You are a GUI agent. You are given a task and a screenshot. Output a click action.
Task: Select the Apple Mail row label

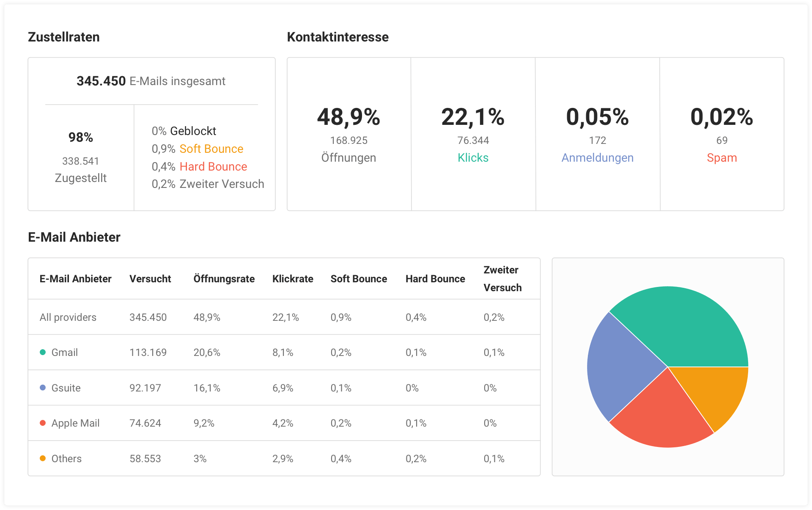tap(75, 423)
